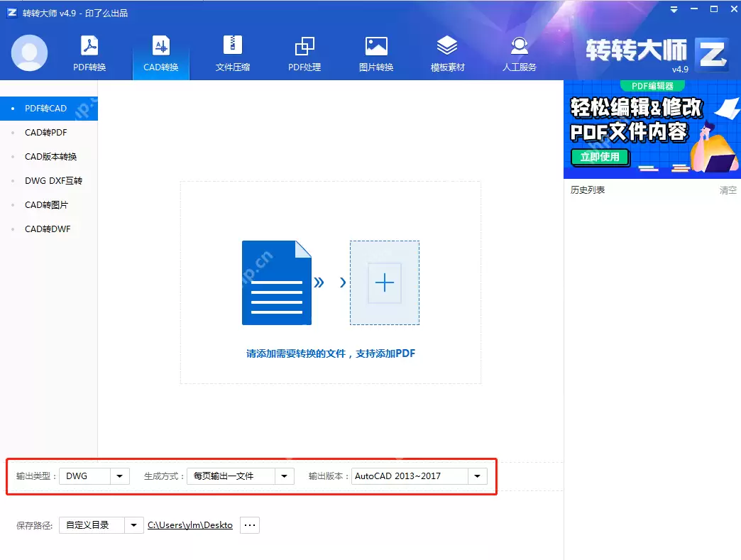Select the CAD转换 toolbar icon
The height and width of the screenshot is (560, 741).
tap(160, 53)
